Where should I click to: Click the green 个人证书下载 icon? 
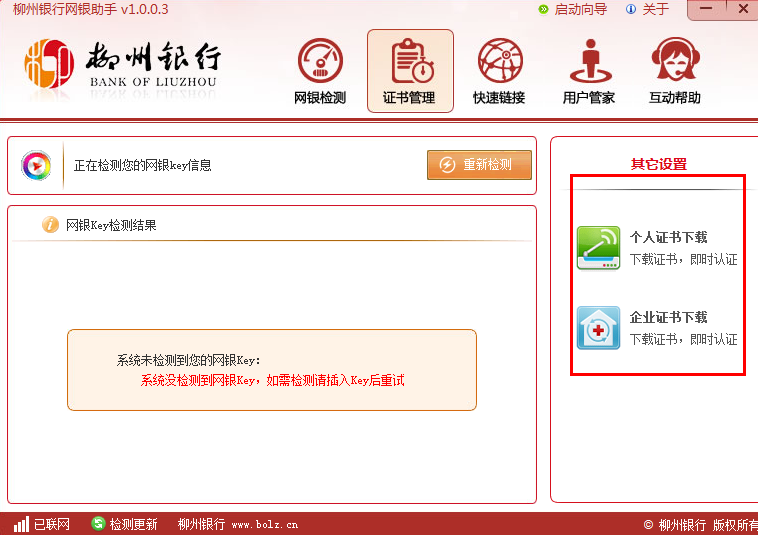coord(598,247)
